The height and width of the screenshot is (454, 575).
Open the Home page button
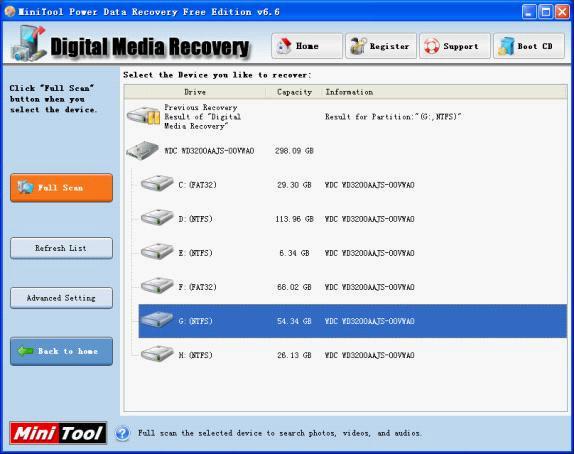(x=307, y=46)
